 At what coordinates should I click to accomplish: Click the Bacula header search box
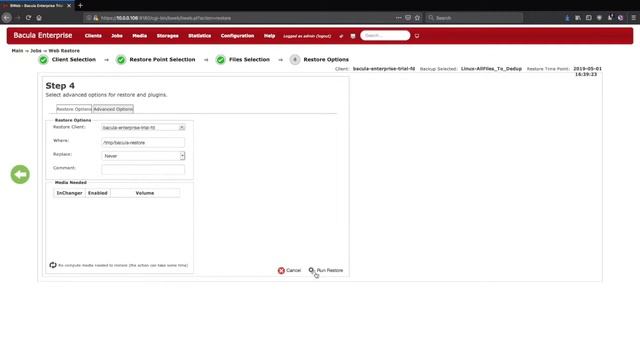(x=385, y=36)
